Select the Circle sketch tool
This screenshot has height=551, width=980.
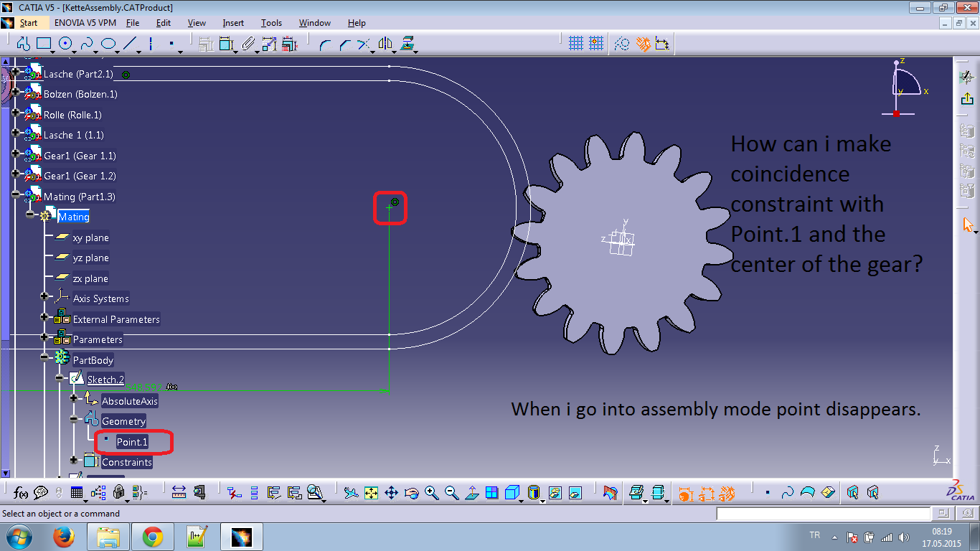(65, 44)
